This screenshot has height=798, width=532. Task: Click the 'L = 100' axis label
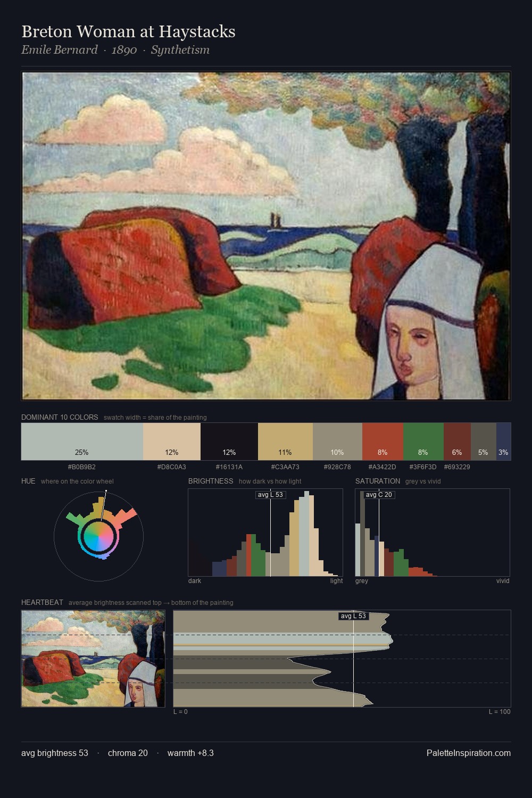click(500, 712)
